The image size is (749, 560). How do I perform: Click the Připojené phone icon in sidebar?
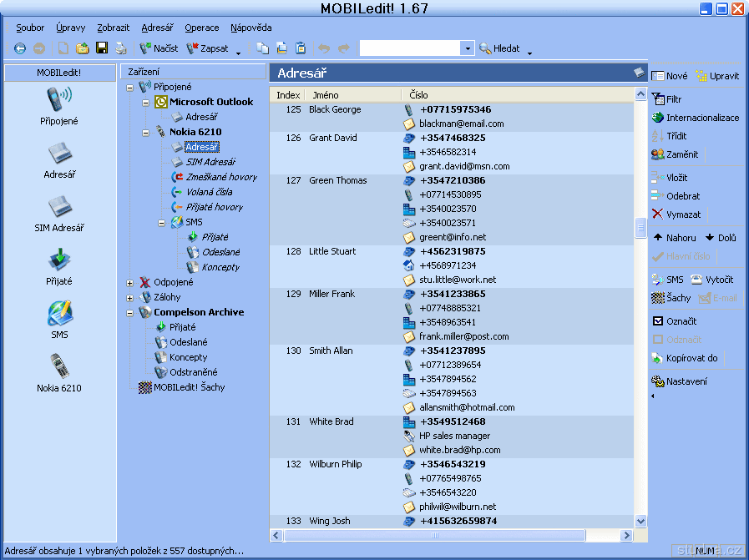pos(59,99)
